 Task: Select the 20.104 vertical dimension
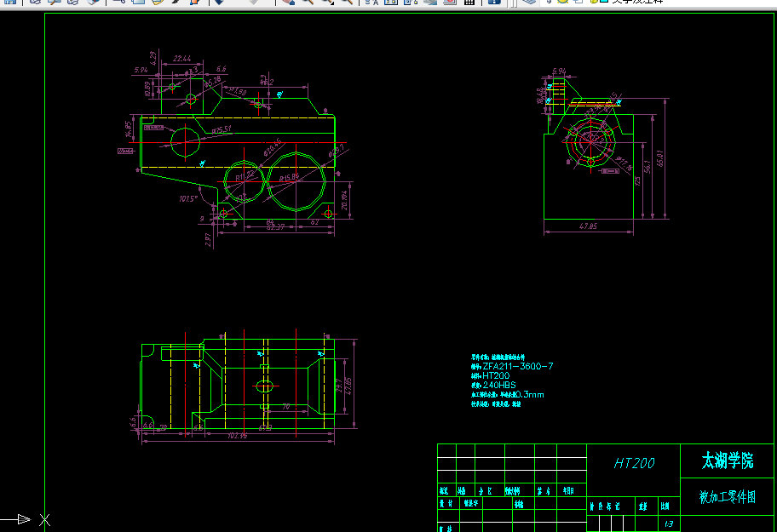click(x=344, y=200)
